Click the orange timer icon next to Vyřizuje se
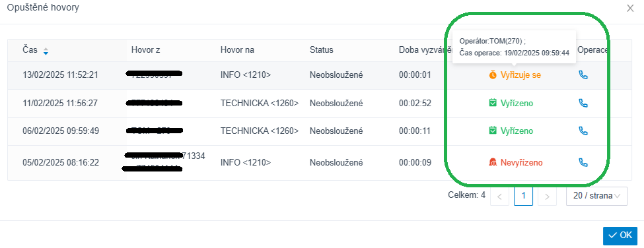The height and width of the screenshot is (248, 644). click(493, 75)
